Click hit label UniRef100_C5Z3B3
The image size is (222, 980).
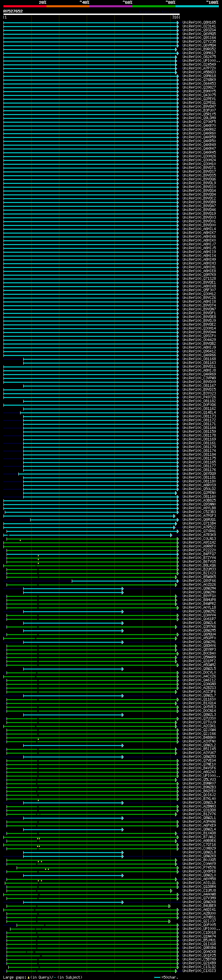click(199, 512)
